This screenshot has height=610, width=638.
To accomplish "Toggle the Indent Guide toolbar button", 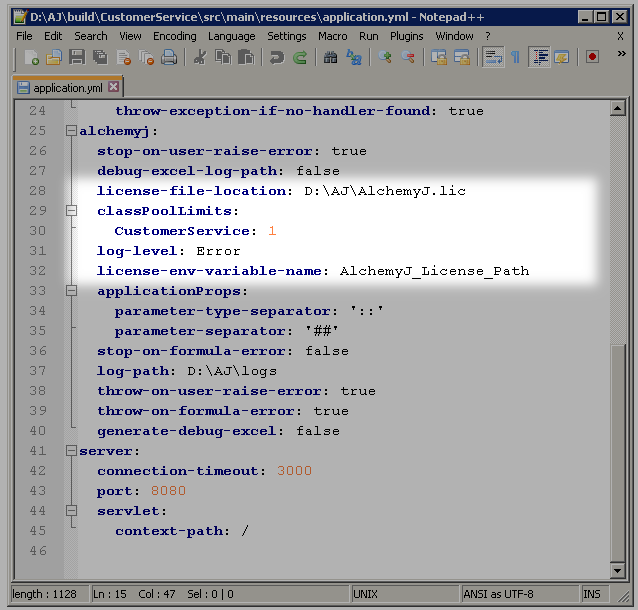I will click(539, 57).
